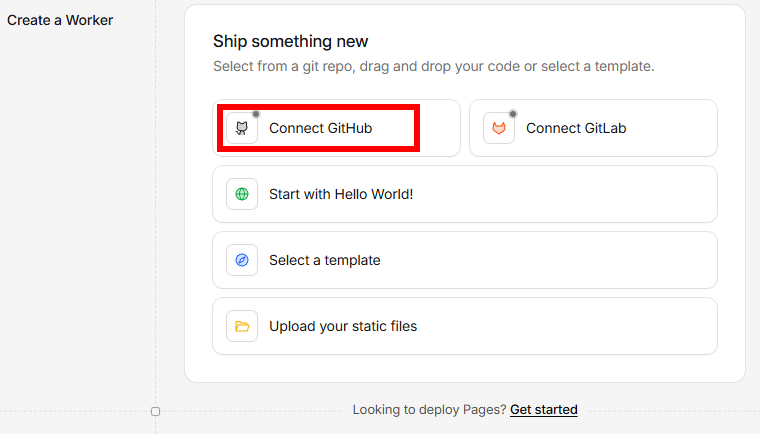Click the GitHub cat logo icon
Viewport: 760px width, 434px height.
click(242, 128)
